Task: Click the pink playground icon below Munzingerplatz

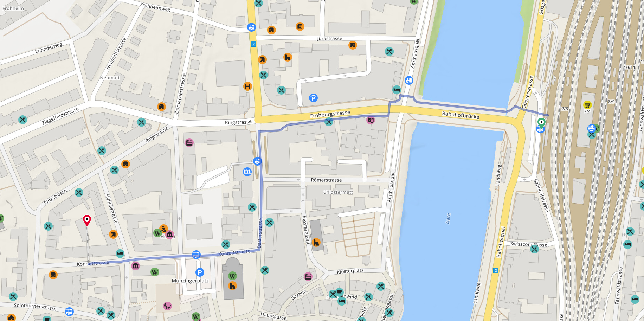Action: point(167,306)
